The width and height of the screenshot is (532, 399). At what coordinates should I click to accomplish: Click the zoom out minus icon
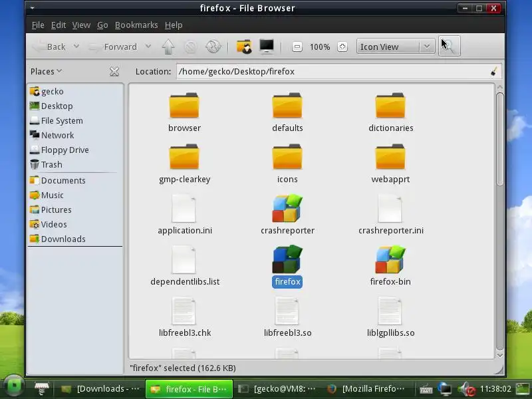pyautogui.click(x=297, y=47)
